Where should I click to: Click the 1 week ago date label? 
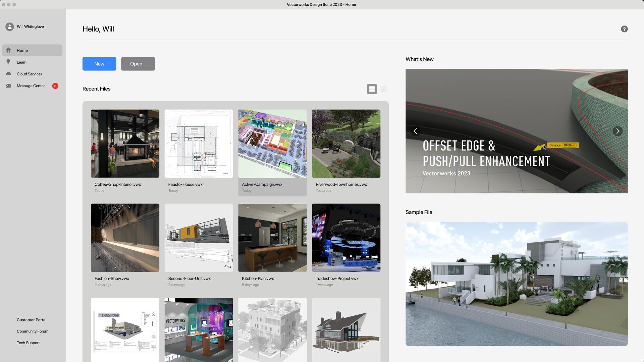point(324,285)
